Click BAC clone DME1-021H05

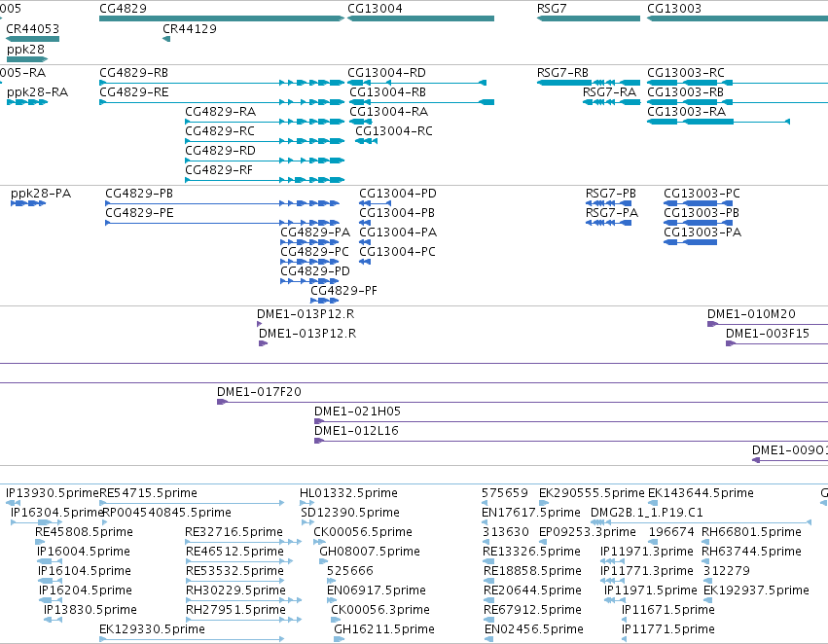coord(357,411)
